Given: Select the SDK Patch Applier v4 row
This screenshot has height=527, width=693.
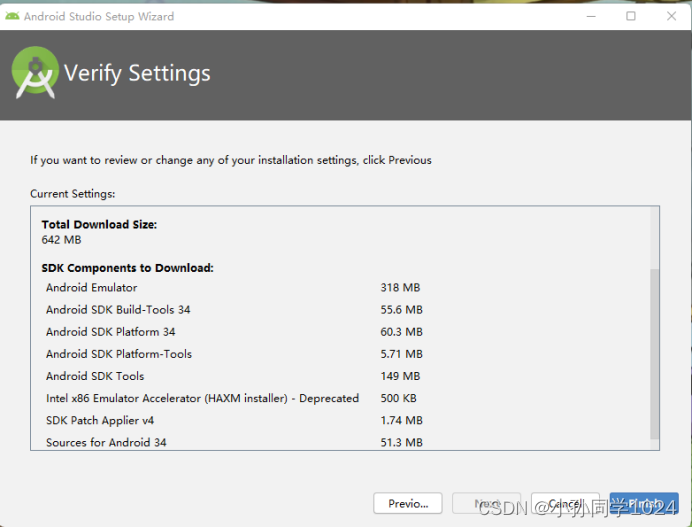Looking at the screenshot, I should pos(234,420).
